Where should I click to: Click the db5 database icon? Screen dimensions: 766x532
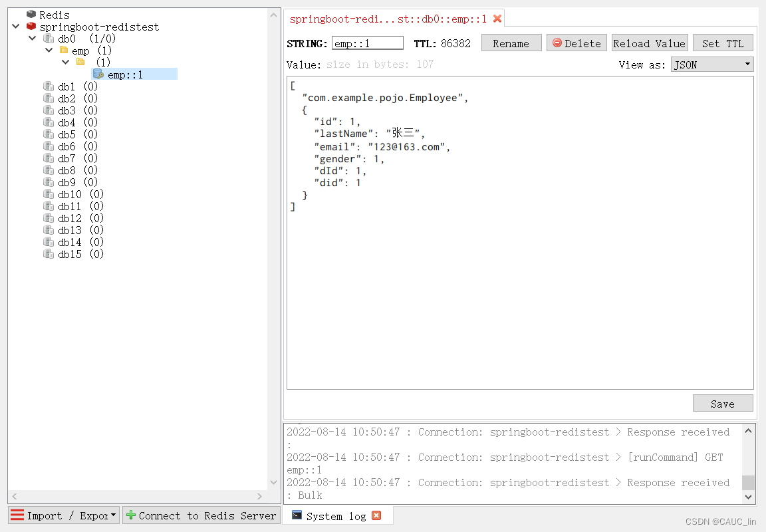49,134
